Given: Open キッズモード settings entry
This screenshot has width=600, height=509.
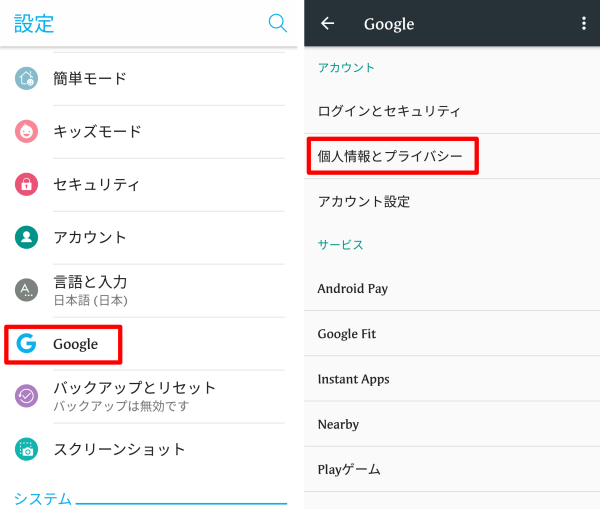Looking at the screenshot, I should point(149,132).
